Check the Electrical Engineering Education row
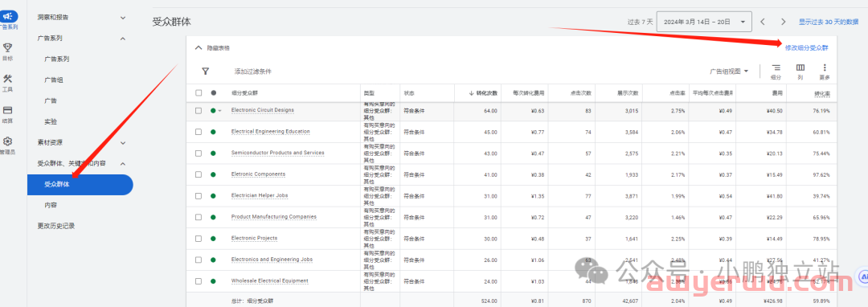Viewport: 868px width, 307px height. click(x=199, y=132)
